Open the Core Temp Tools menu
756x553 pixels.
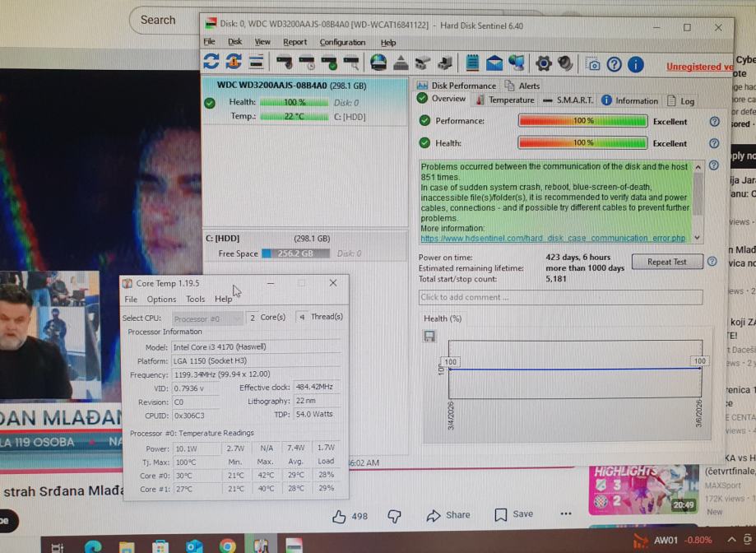[x=195, y=299]
